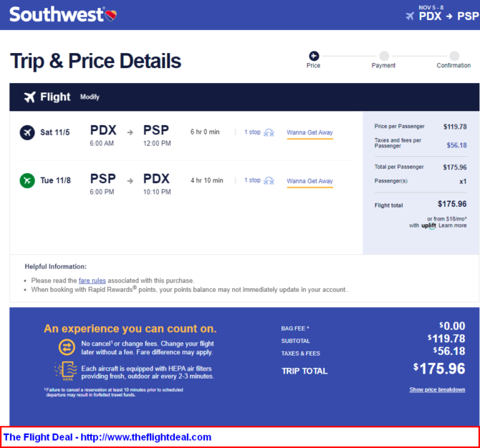This screenshot has width=480, height=448.
Task: Click the HEPA air filter icon
Action: tap(66, 371)
